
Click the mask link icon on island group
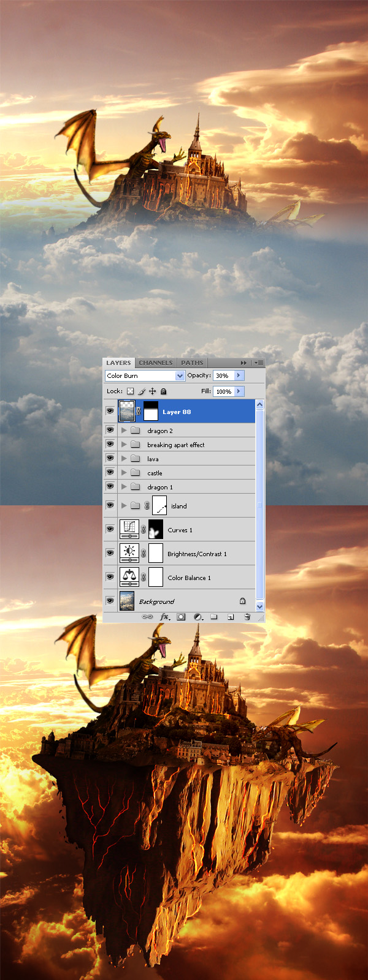coord(147,506)
